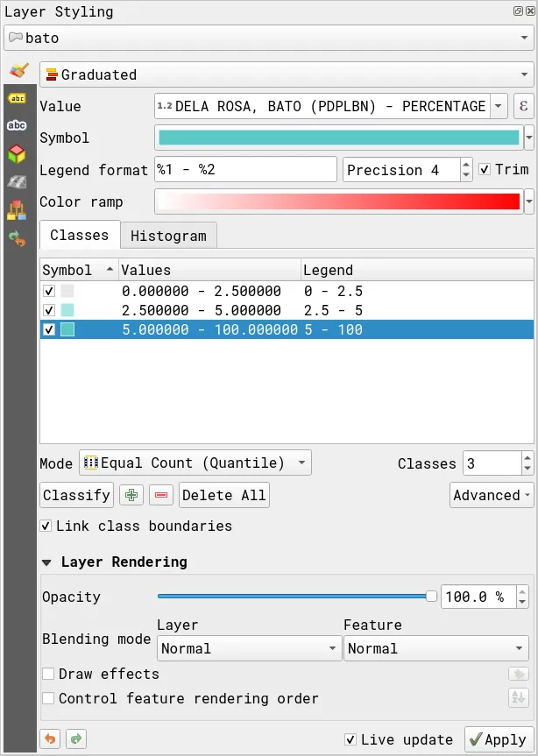
Task: Sort by Values column header
Action: [209, 270]
